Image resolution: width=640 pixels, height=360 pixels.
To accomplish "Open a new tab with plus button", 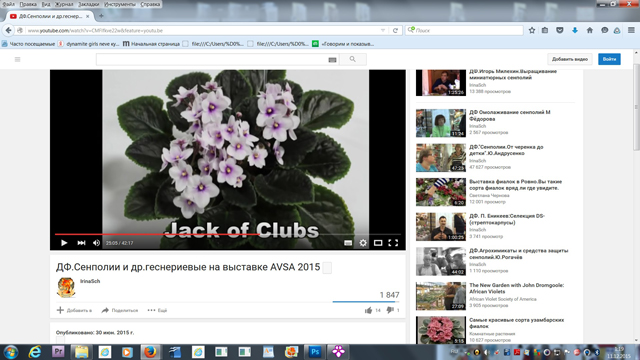I will pyautogui.click(x=101, y=16).
